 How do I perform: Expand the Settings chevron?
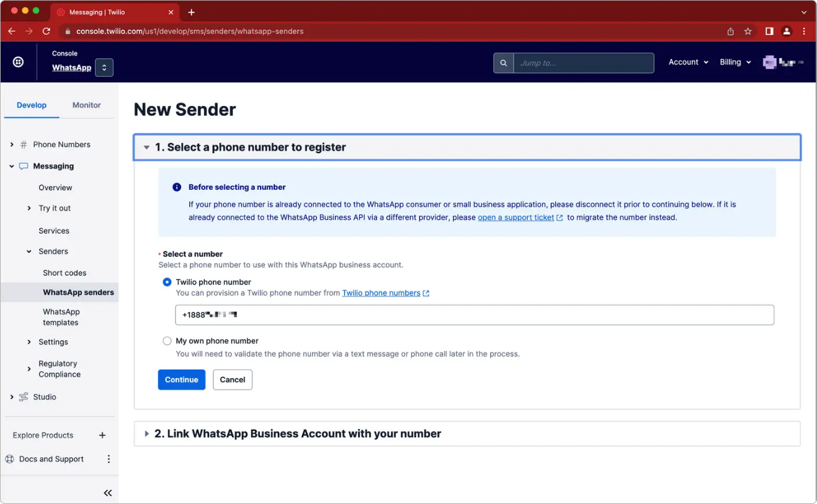click(x=29, y=342)
